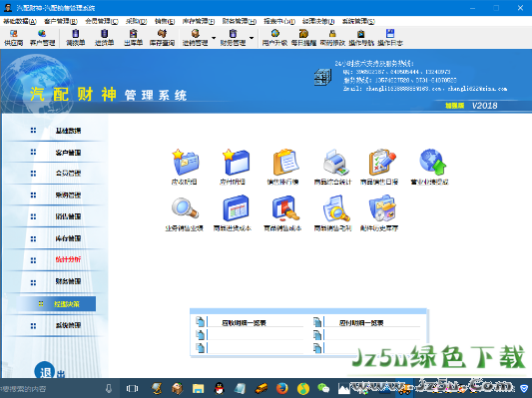Screen dimensions: 532x398
Task: Open the 基础数据(A) menu
Action: click(20, 21)
